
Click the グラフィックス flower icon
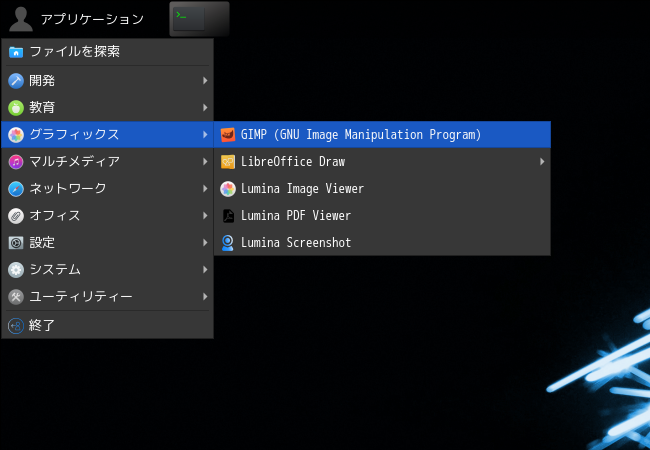coord(16,135)
